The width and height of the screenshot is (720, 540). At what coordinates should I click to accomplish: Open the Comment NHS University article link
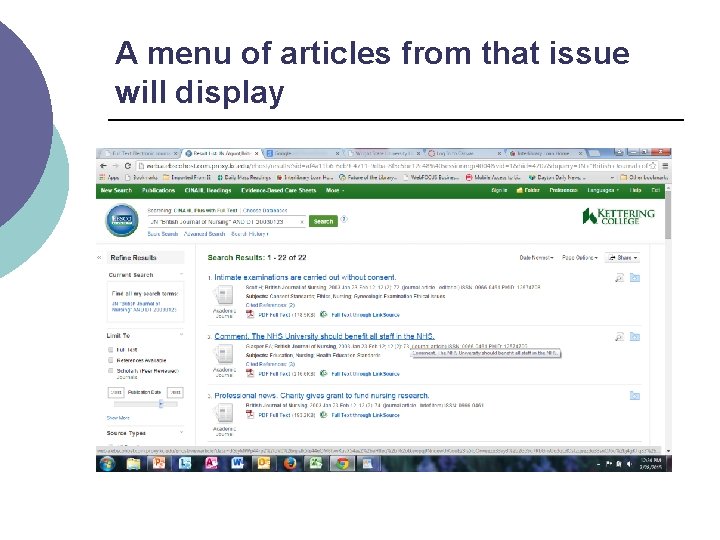(324, 336)
